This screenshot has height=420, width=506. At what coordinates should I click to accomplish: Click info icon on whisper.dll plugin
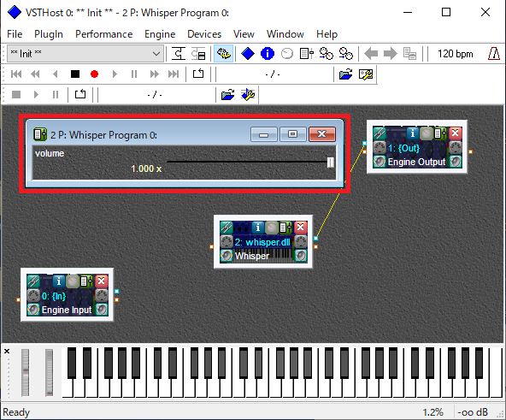coord(257,228)
